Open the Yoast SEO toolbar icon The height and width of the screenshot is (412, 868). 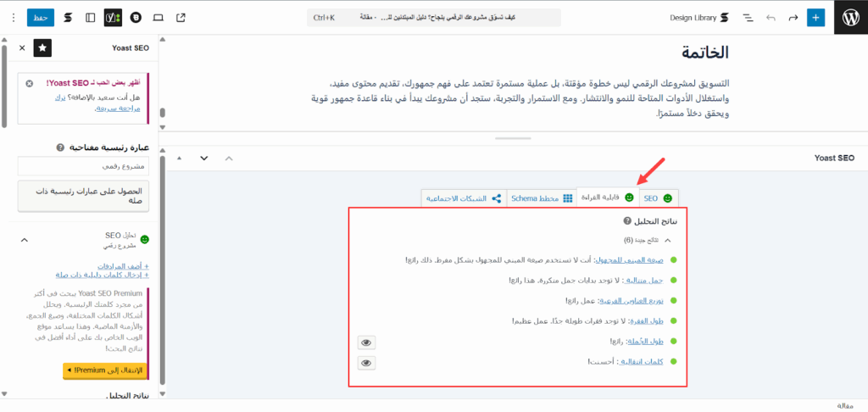tap(113, 17)
